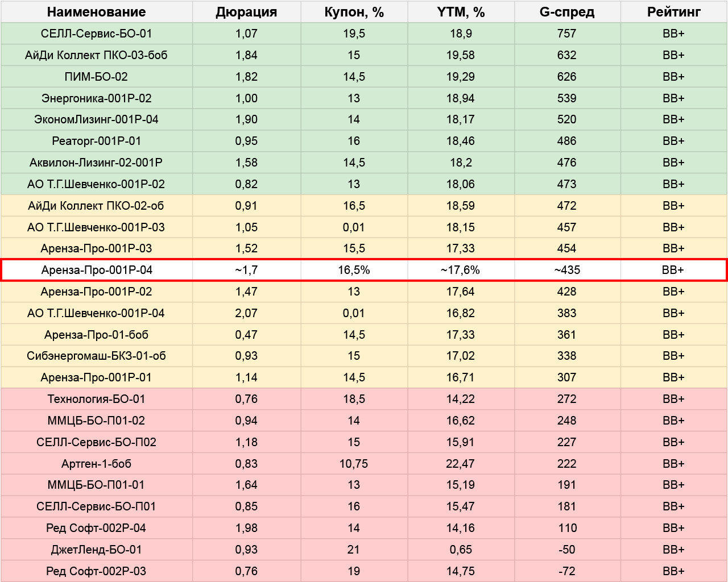Click 'АО Т.Г.Шевченко-001Р-02' cell

tap(97, 184)
